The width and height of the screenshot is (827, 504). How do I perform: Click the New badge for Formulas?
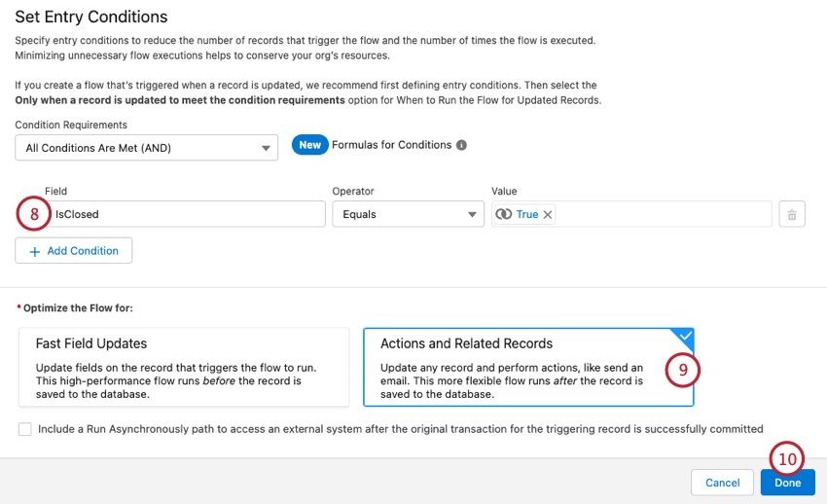(x=309, y=145)
